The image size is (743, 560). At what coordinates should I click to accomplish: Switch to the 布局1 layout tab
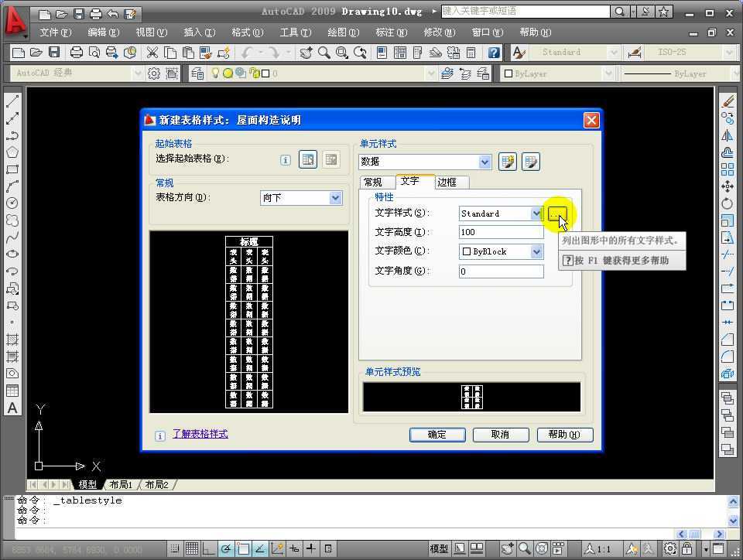[x=121, y=485]
